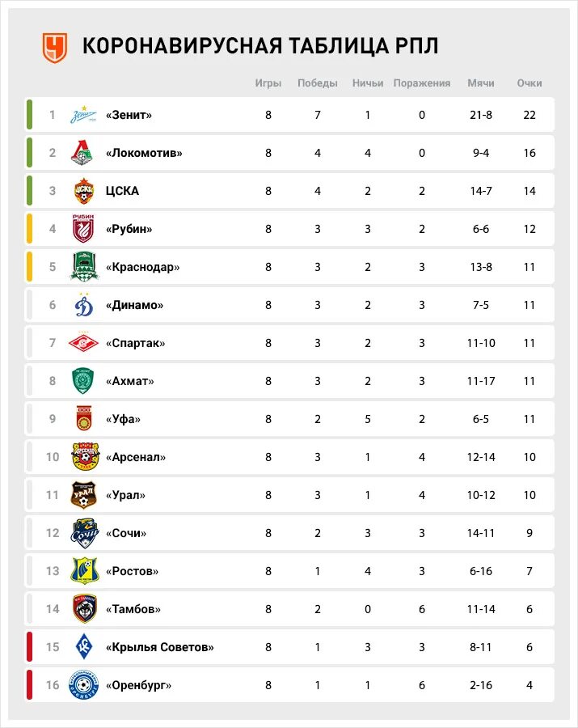
Task: Select the Akhmat club crest
Action: [83, 381]
